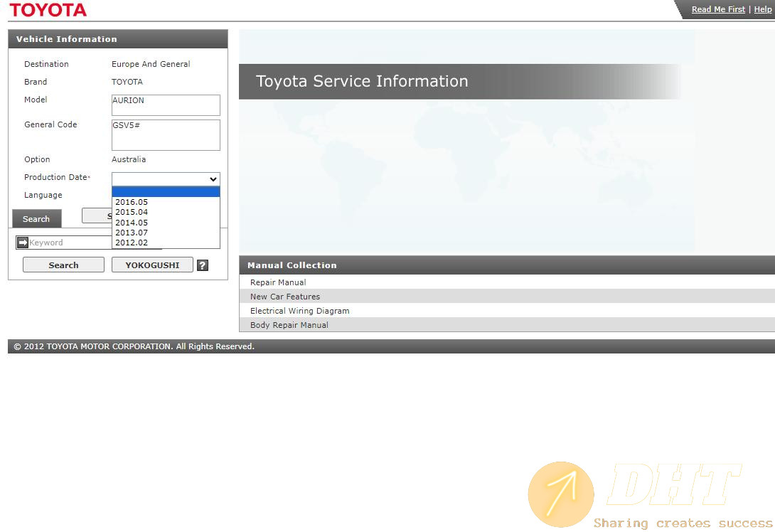Click the YOKOGUSHI button

(152, 265)
